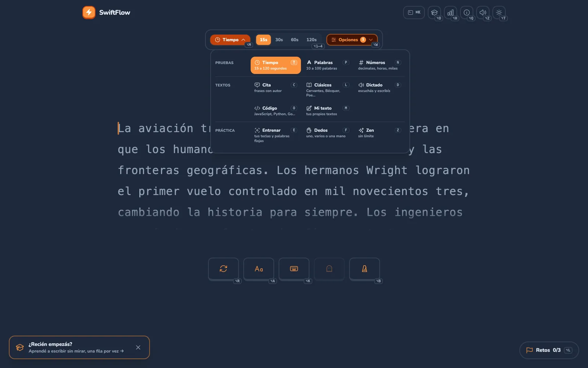Click the 'uno, varios o una mano' subtitle
The width and height of the screenshot is (588, 368).
[x=326, y=136]
